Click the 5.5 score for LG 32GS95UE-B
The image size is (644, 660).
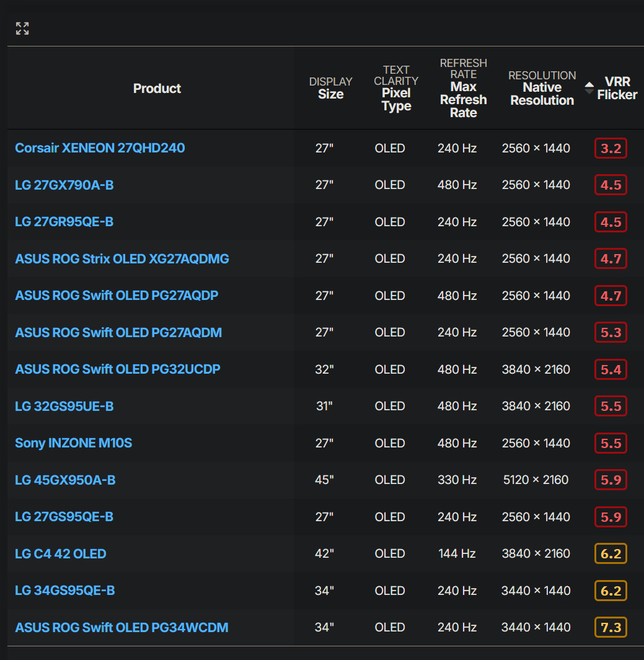coord(611,406)
